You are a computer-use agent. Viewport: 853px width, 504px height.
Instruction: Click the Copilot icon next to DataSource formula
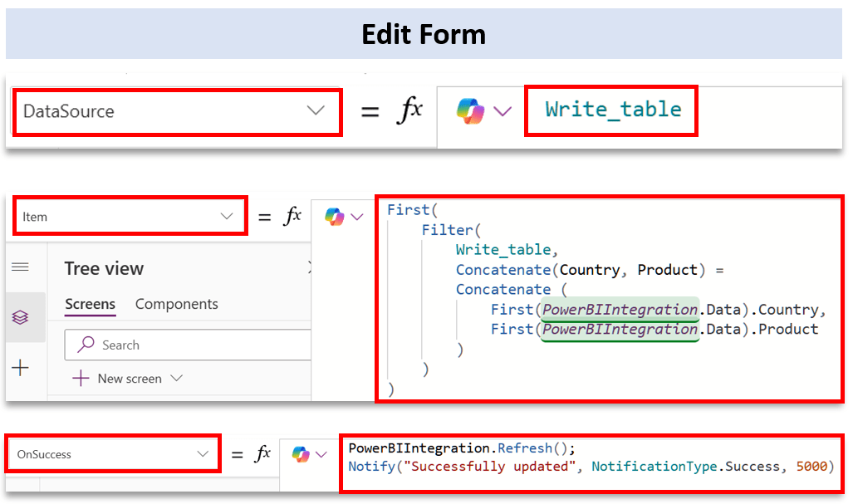(471, 110)
